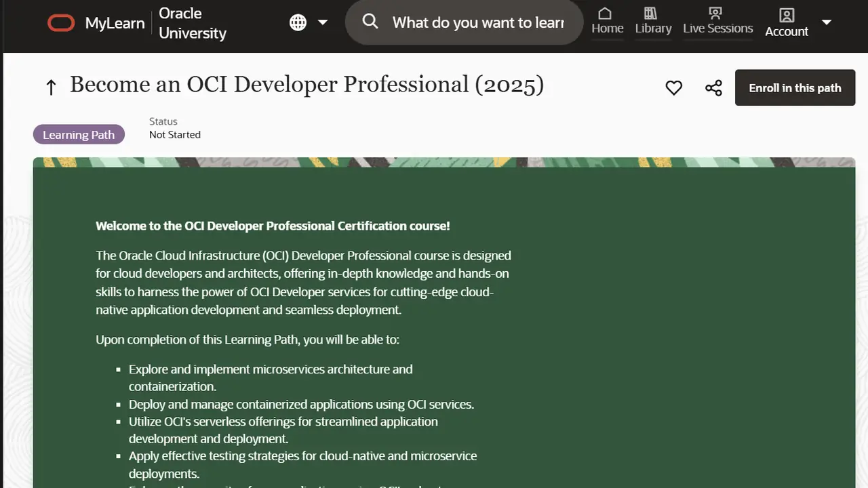Click the up arrow beside the page title
The height and width of the screenshot is (488, 868).
pos(51,87)
